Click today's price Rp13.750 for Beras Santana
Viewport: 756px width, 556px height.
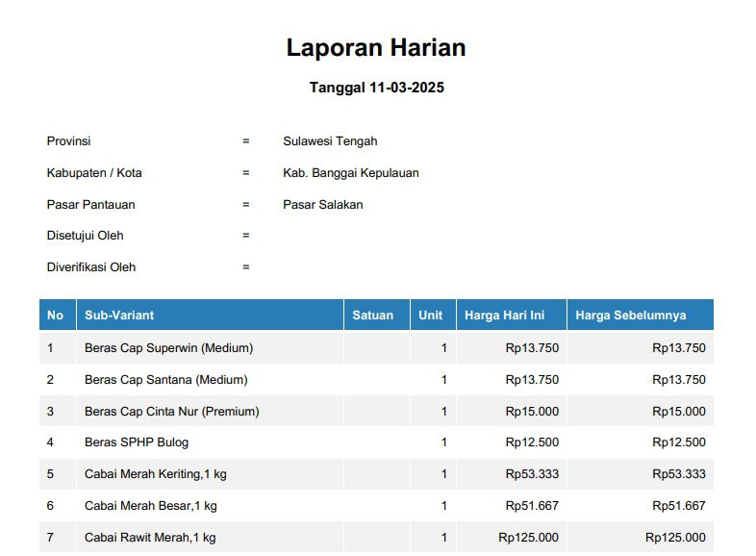point(532,380)
